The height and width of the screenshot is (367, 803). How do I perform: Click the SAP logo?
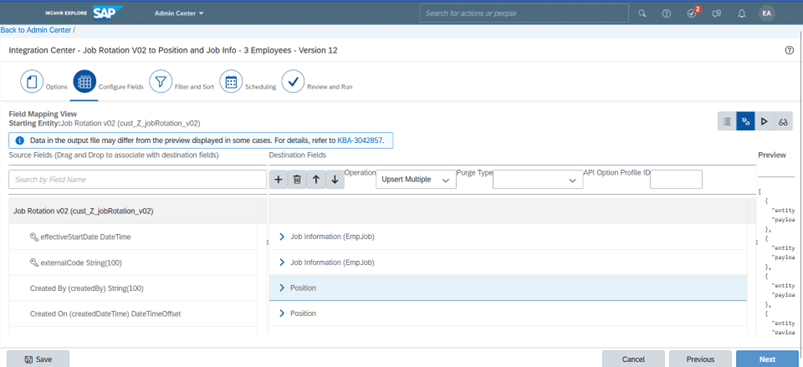(108, 13)
